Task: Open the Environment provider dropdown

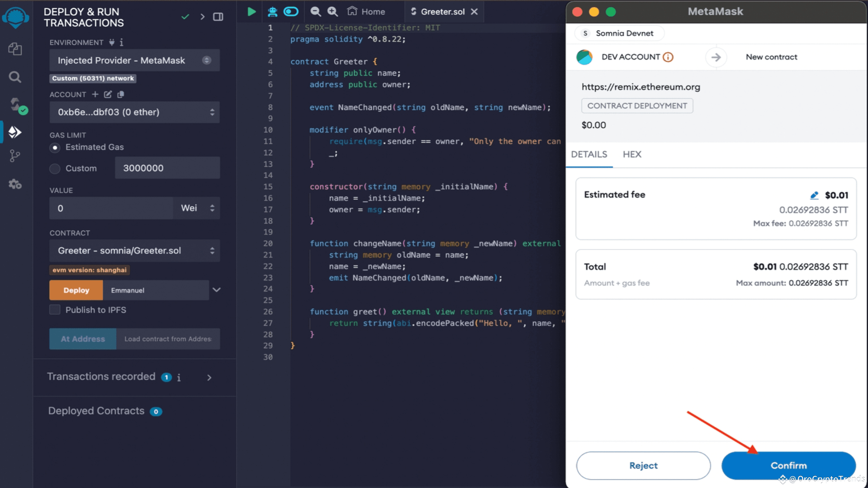Action: (x=134, y=60)
